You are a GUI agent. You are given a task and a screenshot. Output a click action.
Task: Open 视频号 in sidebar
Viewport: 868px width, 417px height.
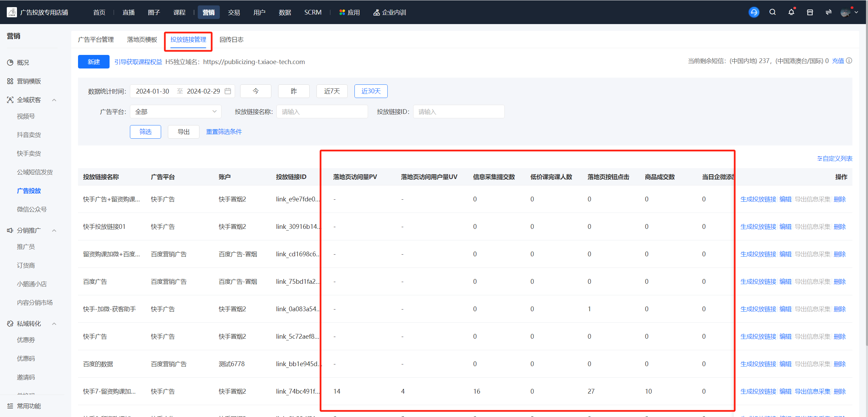(26, 116)
